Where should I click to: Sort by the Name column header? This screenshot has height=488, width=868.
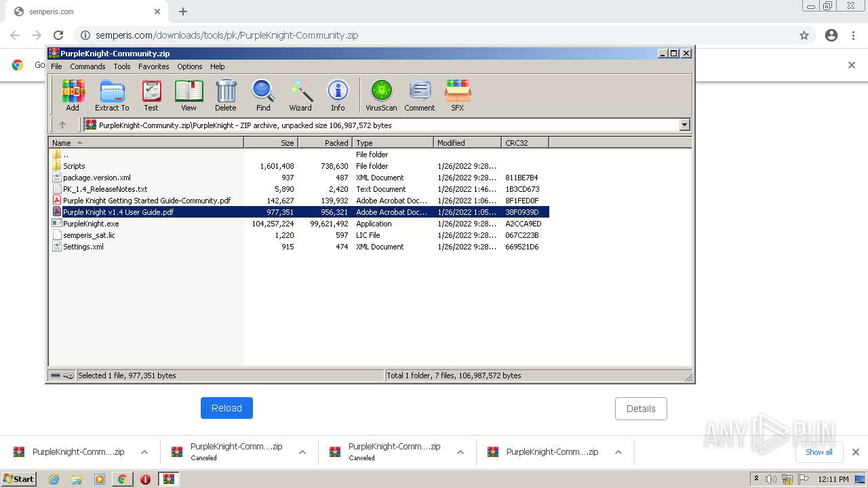(146, 142)
